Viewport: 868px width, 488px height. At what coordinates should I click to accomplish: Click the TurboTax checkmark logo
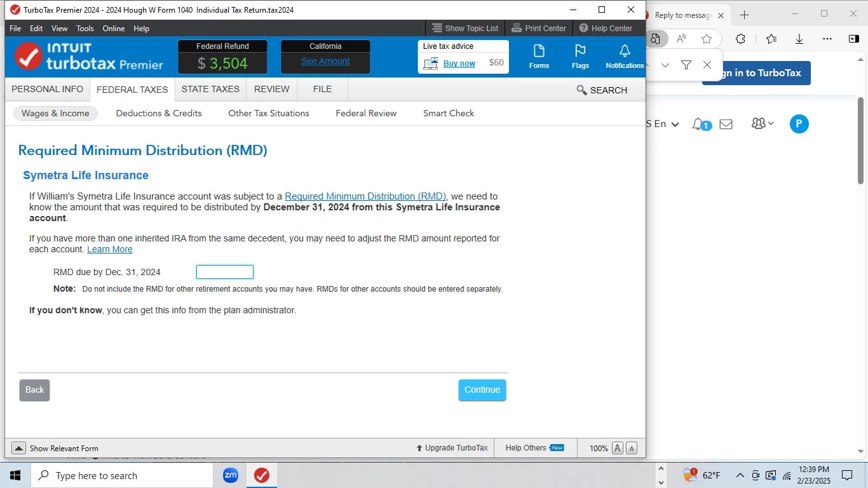29,57
